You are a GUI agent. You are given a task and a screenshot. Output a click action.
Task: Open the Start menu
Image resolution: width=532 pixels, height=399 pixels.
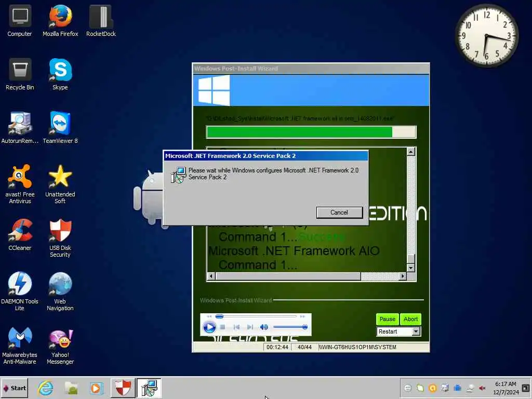pos(14,388)
